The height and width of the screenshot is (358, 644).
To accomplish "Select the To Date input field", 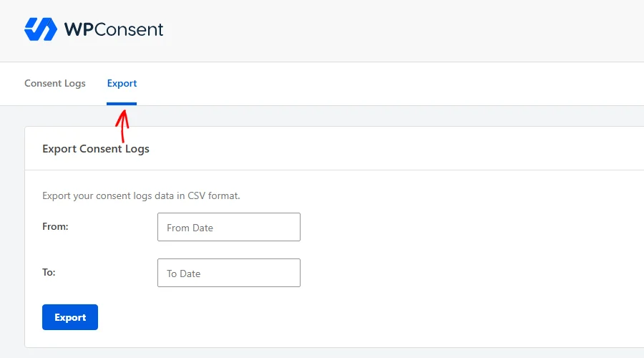I will point(229,273).
